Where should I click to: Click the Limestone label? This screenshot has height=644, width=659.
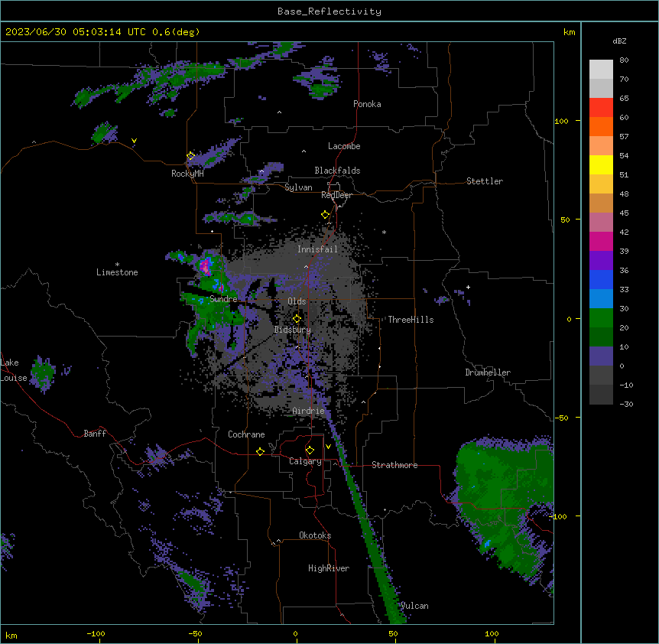pyautogui.click(x=117, y=272)
